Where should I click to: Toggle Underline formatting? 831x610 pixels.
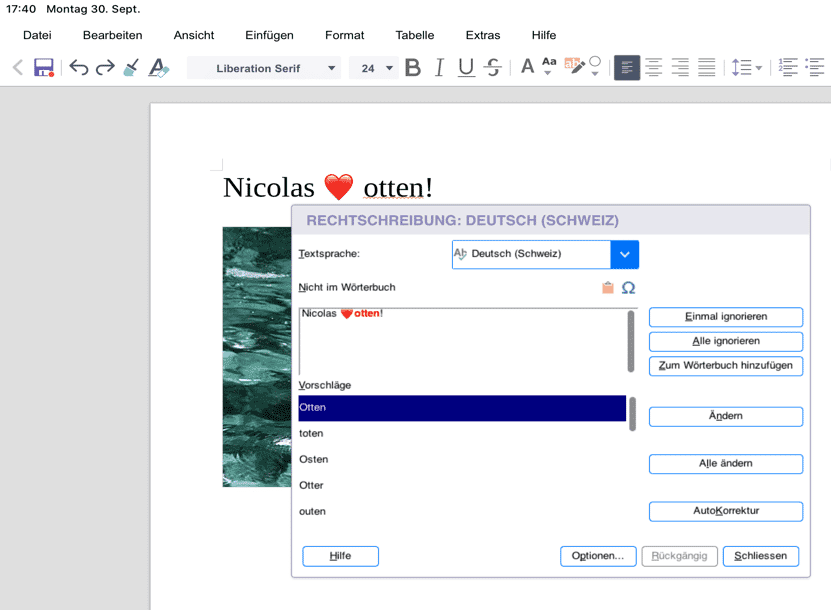coord(465,68)
